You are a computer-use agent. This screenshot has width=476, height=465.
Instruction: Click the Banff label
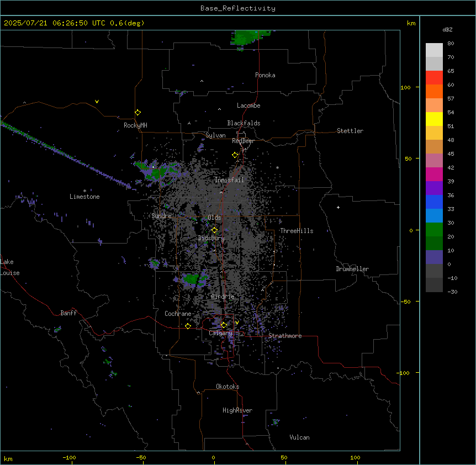68,313
